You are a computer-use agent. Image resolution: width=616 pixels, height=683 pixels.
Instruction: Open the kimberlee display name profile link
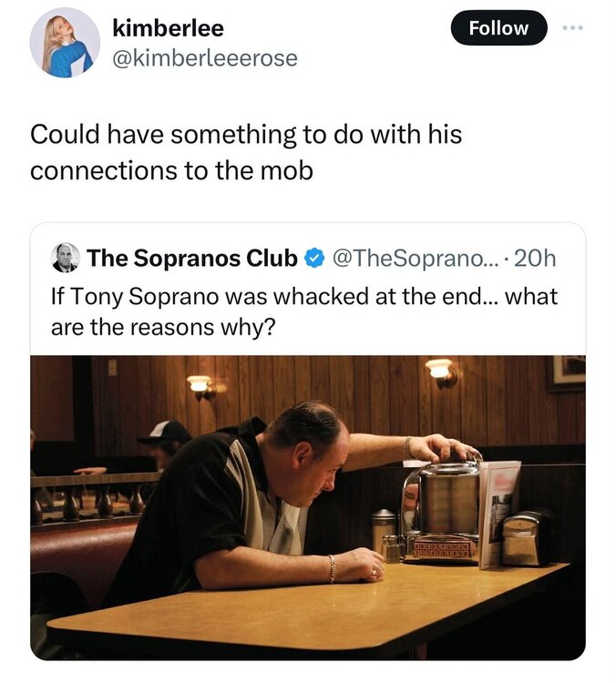coord(167,28)
